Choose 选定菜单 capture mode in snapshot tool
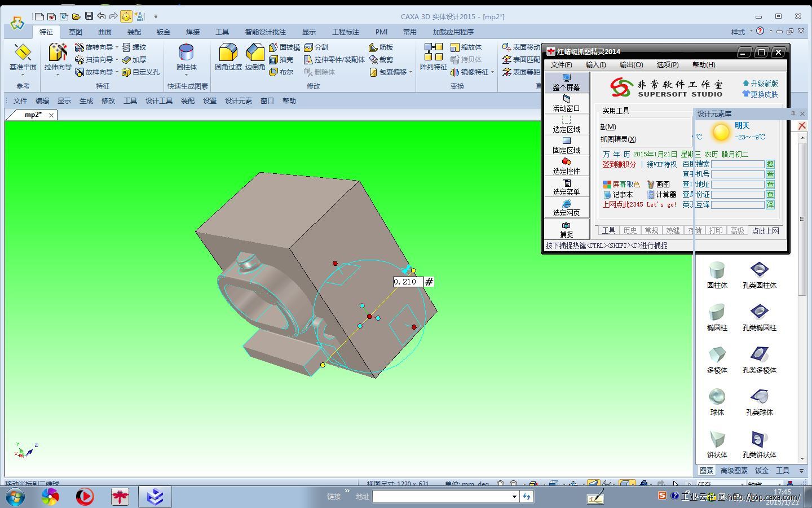 [x=566, y=187]
